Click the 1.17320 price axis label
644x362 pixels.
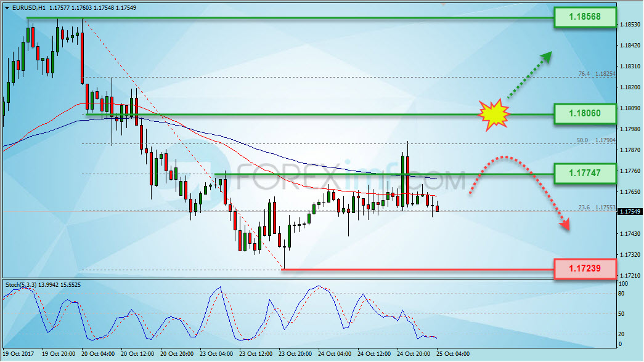[630, 254]
